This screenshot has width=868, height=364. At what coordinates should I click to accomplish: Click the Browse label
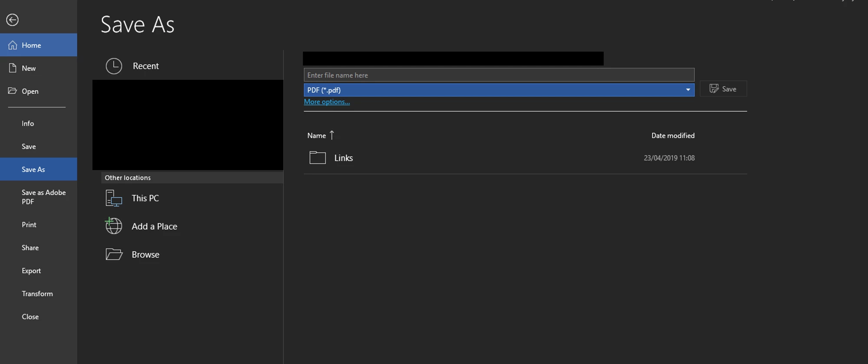145,255
